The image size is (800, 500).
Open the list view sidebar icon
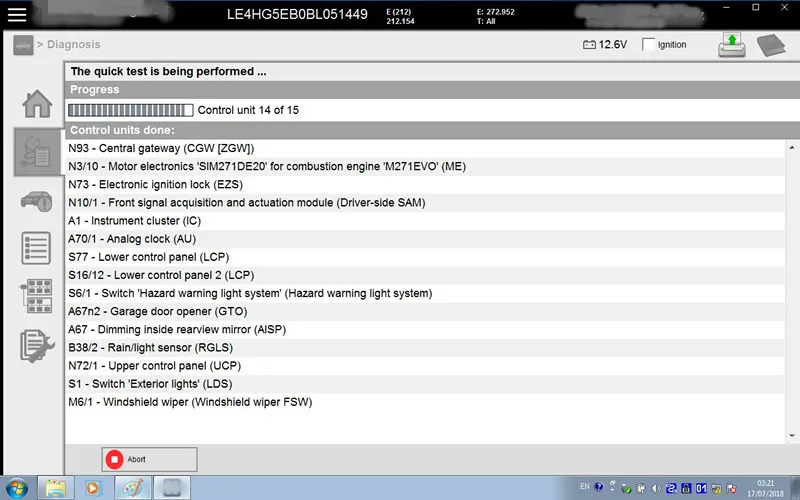[x=36, y=248]
